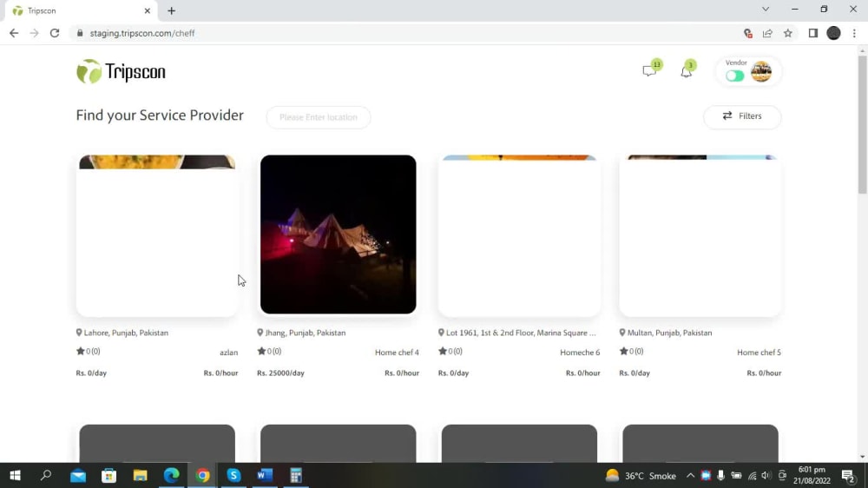Expand the tab search dropdown arrow

tap(765, 10)
